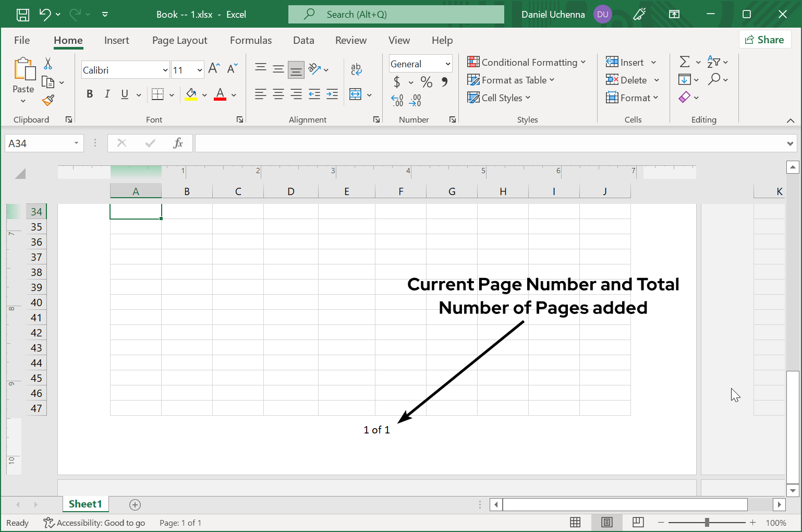Add a new sheet with the plus button
The height and width of the screenshot is (532, 802).
[x=135, y=504]
